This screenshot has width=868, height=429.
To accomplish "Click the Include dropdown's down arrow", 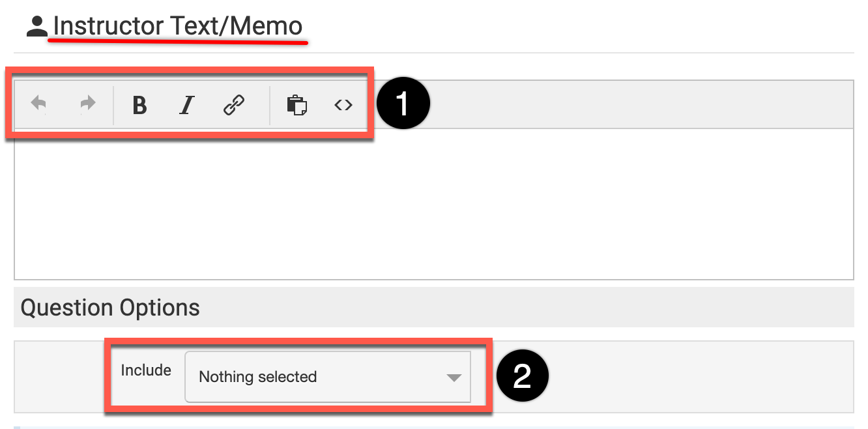I will 454,377.
